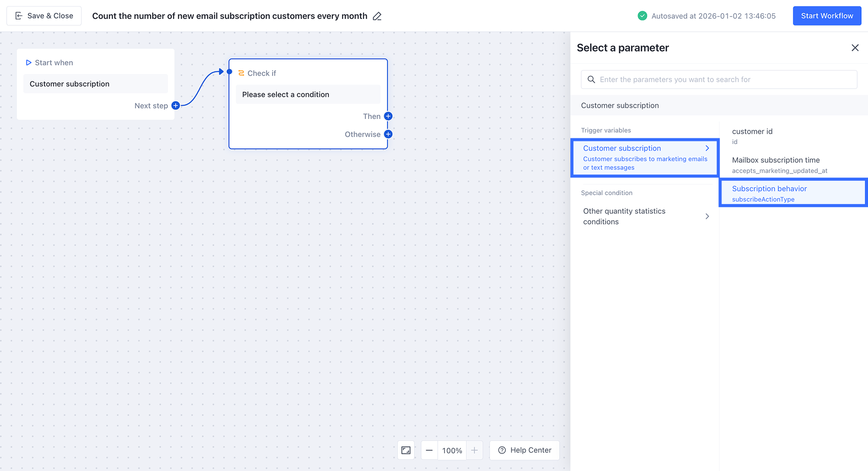Focus the parameter search field
The image size is (868, 471).
tap(719, 80)
